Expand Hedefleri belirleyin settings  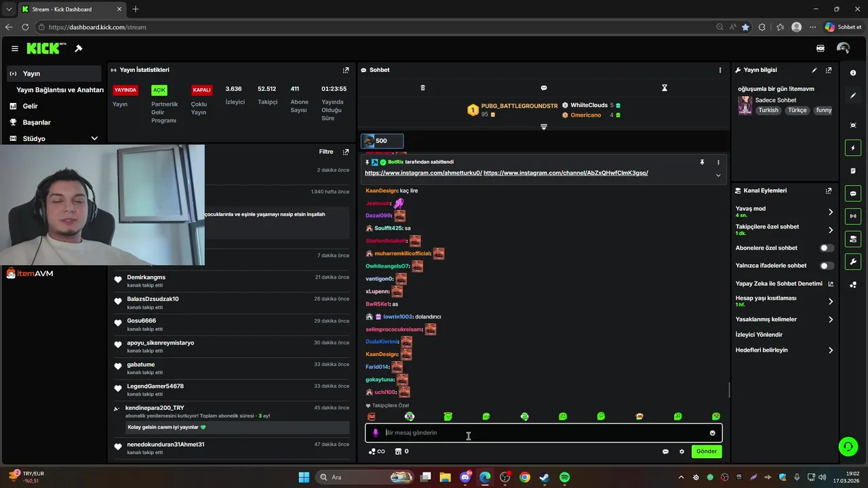[x=831, y=350]
